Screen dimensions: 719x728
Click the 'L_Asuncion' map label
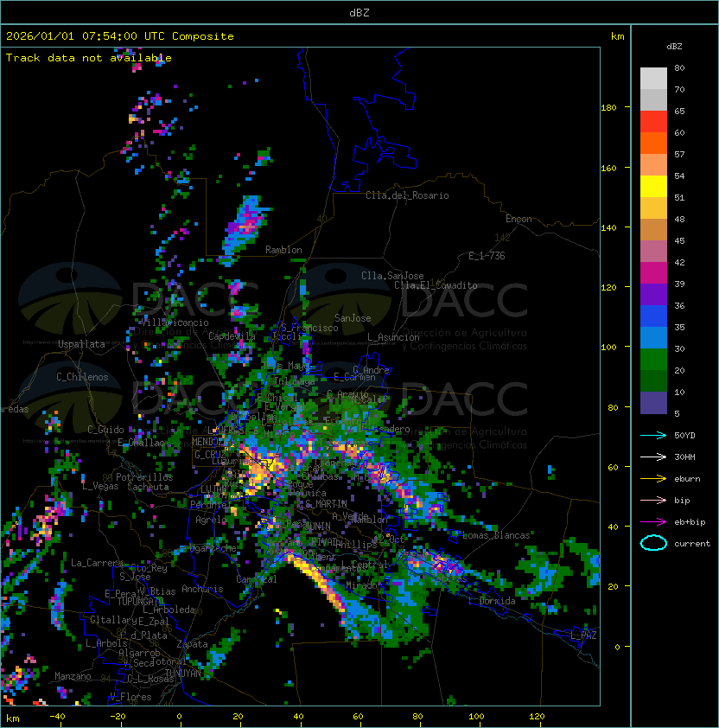pyautogui.click(x=393, y=337)
